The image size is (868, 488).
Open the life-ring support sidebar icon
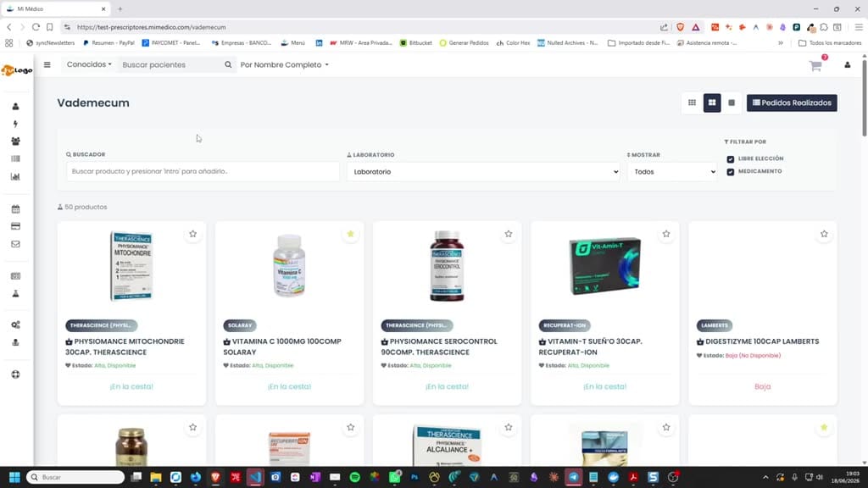click(x=15, y=374)
